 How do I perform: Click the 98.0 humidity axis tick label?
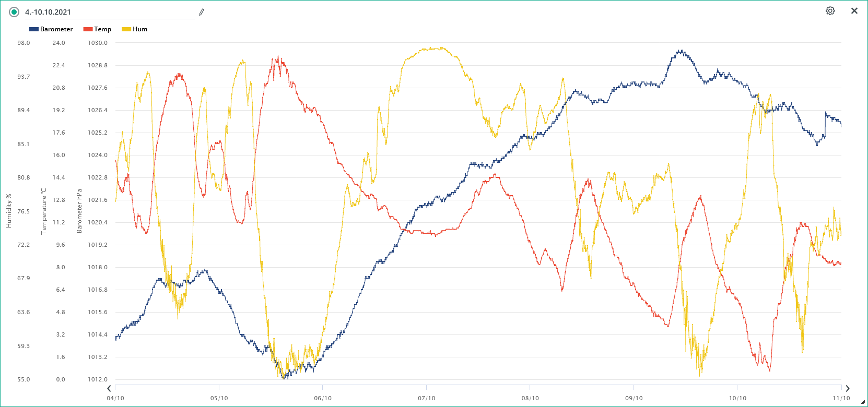tap(24, 43)
